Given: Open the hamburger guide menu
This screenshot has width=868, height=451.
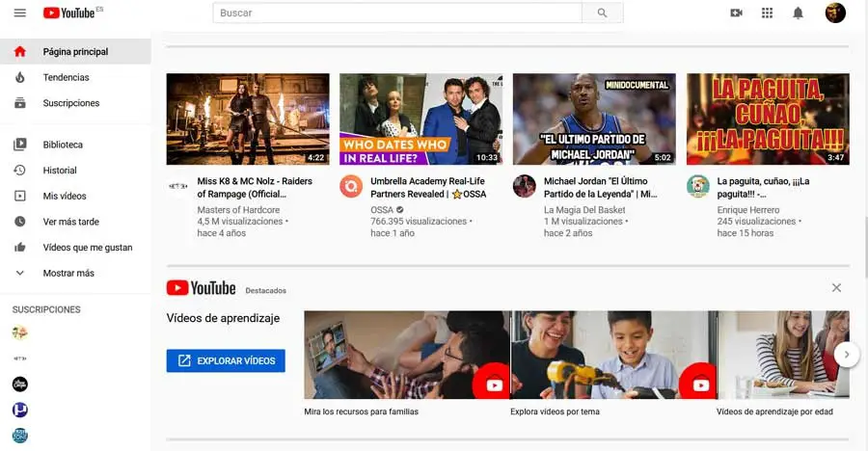Looking at the screenshot, I should [x=20, y=13].
